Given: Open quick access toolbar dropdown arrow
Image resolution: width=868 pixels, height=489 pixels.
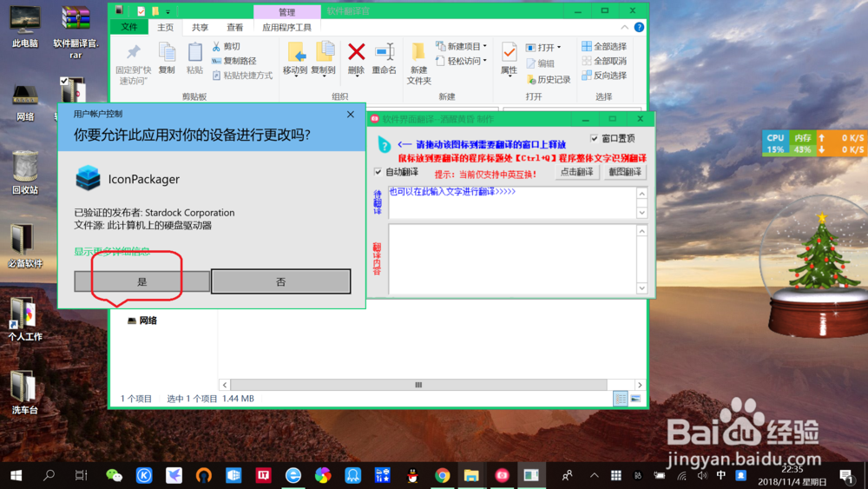Looking at the screenshot, I should coord(168,11).
